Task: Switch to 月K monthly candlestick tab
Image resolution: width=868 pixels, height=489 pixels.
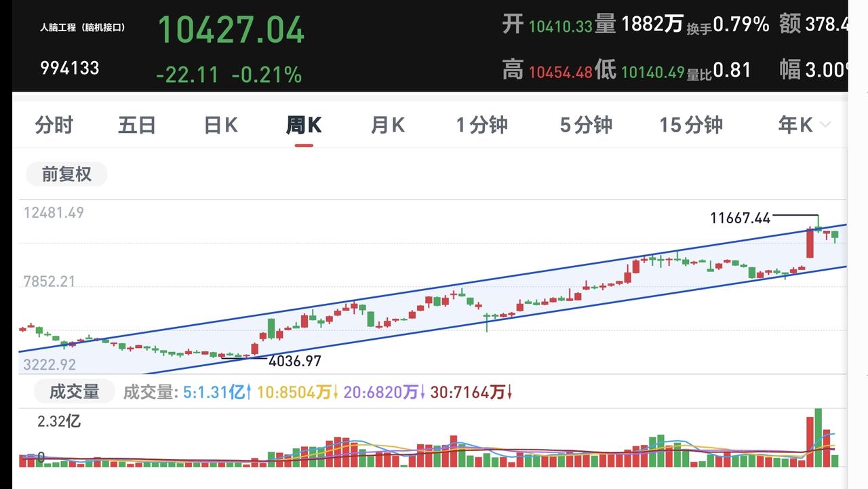Action: click(387, 125)
